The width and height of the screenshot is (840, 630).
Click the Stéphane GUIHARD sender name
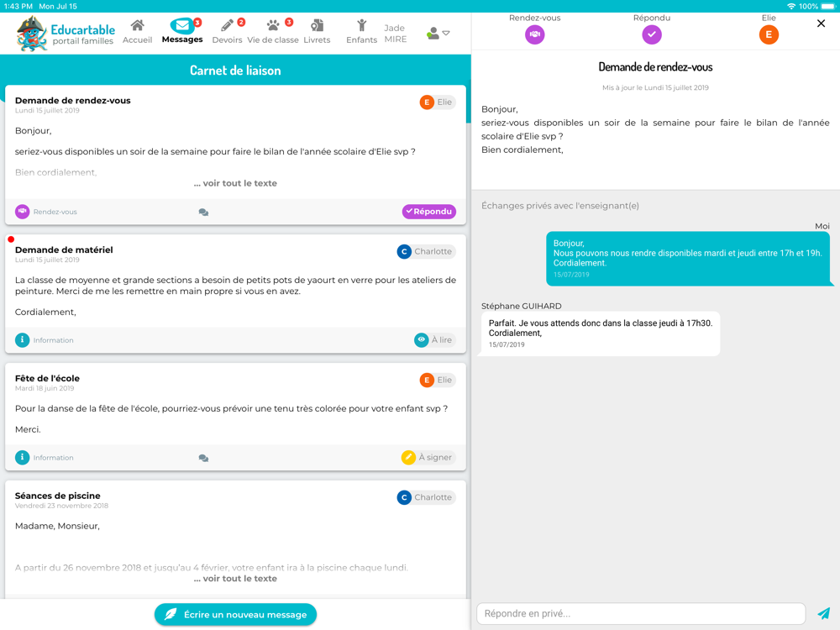[x=522, y=307]
